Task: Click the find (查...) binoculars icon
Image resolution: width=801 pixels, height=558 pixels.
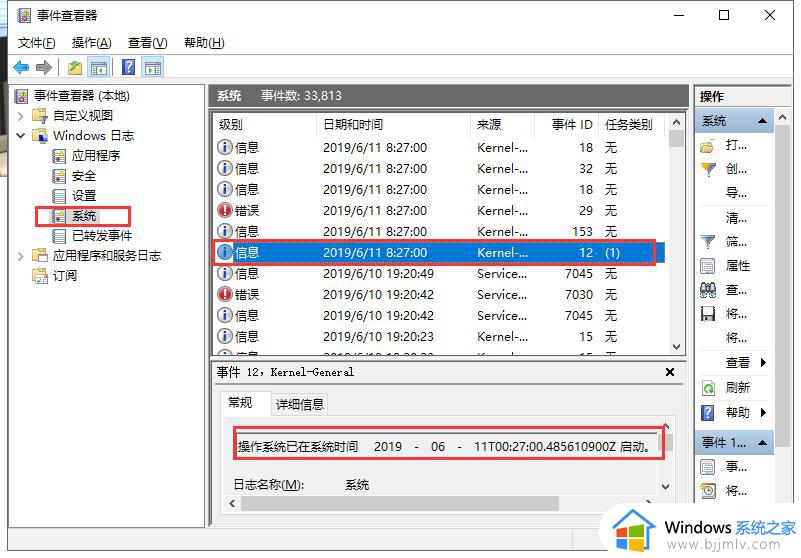Action: point(708,290)
